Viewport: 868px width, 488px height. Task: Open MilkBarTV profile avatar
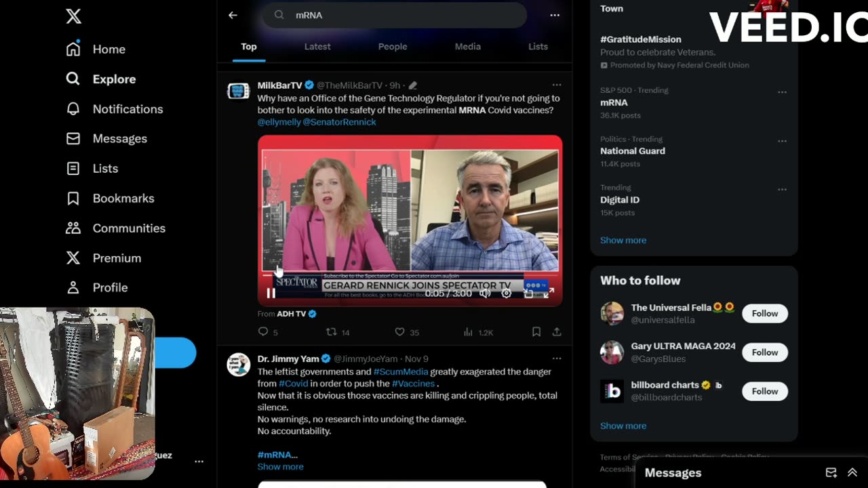point(238,91)
